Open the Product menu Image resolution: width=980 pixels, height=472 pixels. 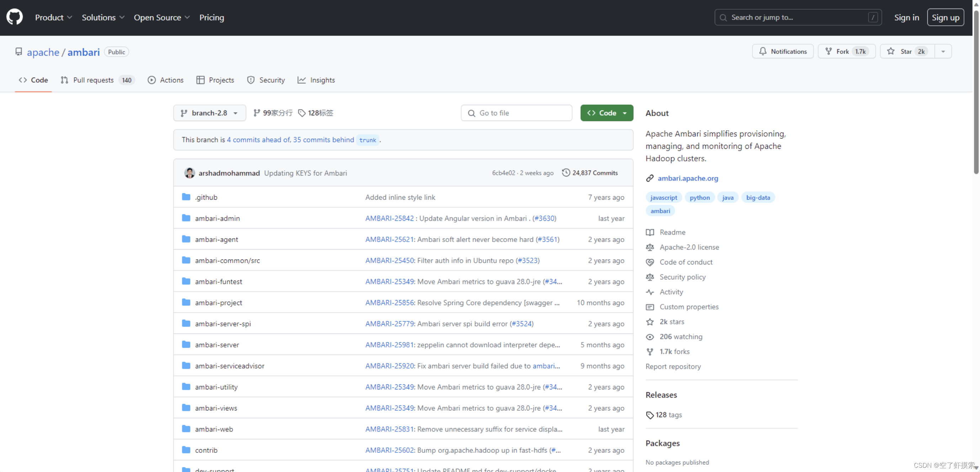point(53,17)
